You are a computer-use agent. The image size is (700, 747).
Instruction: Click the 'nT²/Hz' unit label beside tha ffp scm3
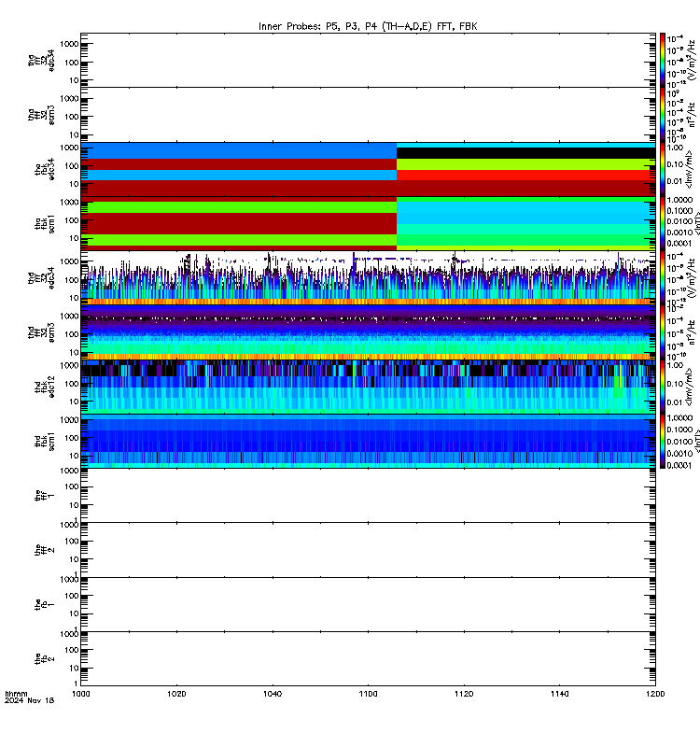[x=691, y=116]
